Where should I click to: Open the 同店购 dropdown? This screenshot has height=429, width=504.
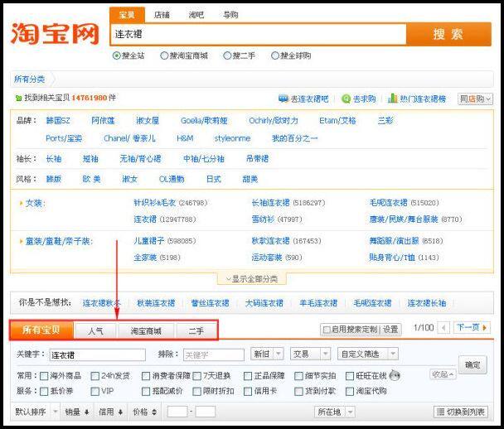click(x=475, y=99)
